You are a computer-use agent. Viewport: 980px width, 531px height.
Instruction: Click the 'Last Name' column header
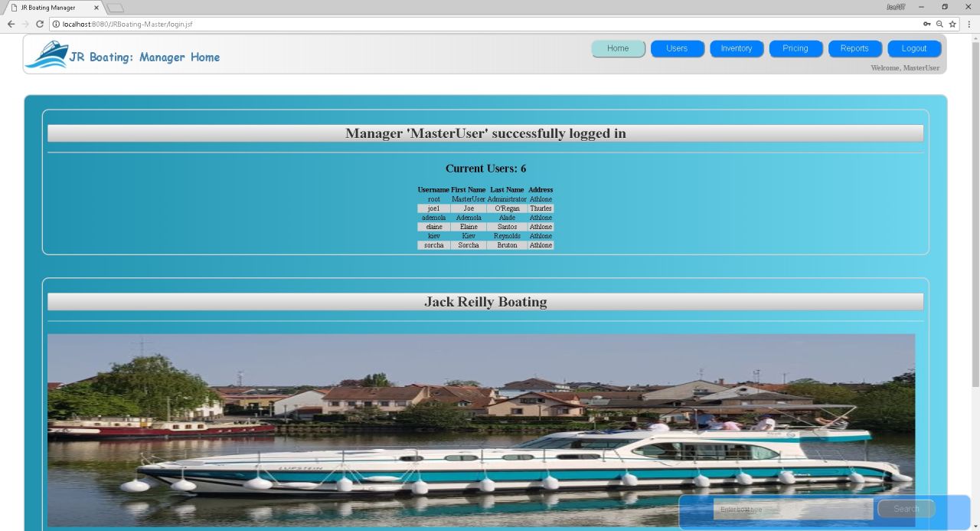[507, 189]
